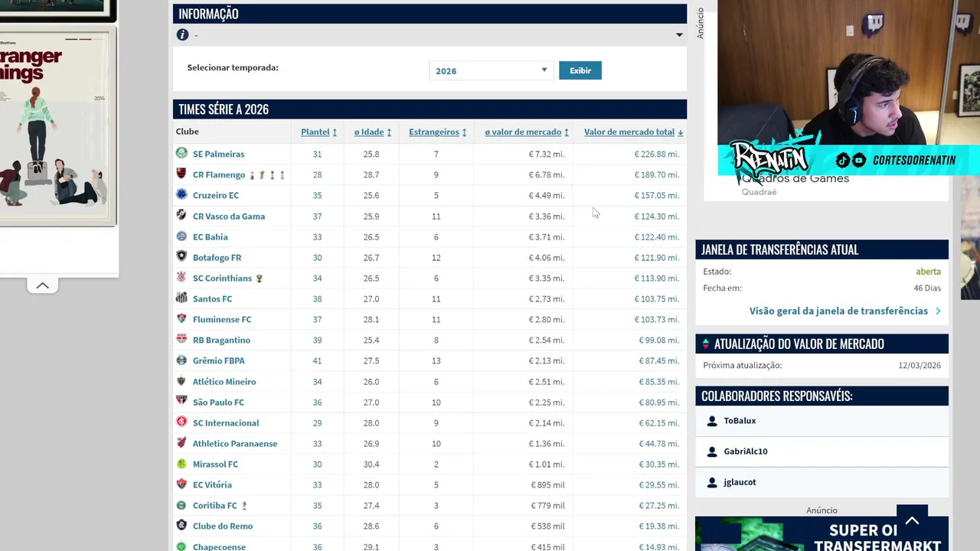Click the trophy icon next to SC Corinthians
The height and width of the screenshot is (551, 980).
(x=259, y=278)
